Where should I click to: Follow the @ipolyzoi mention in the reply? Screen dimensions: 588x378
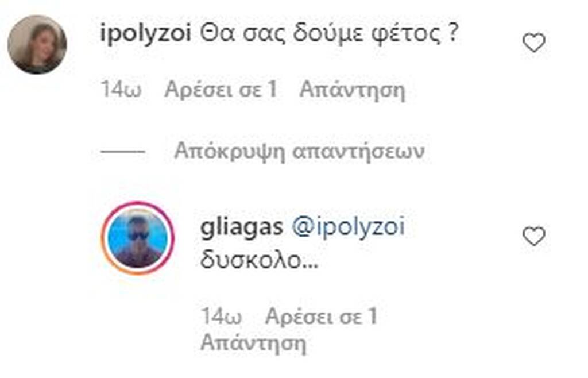[349, 227]
